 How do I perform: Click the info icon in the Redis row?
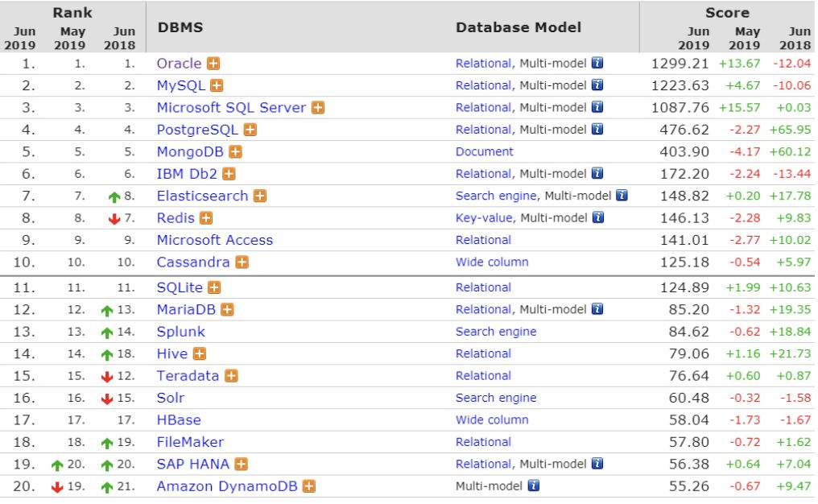point(598,217)
